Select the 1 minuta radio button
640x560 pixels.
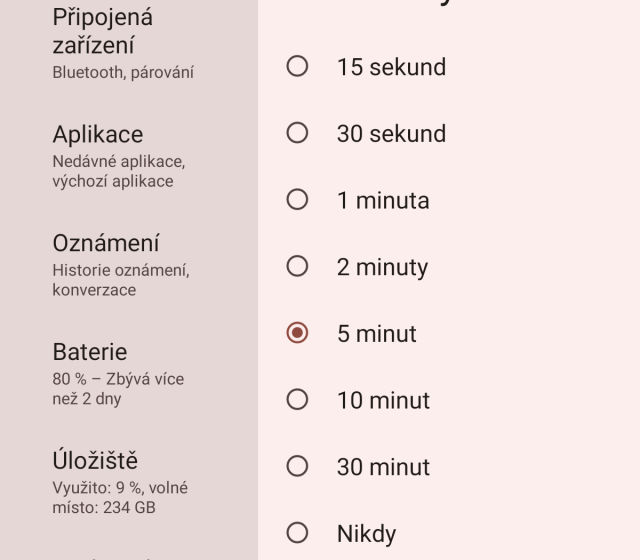(297, 200)
